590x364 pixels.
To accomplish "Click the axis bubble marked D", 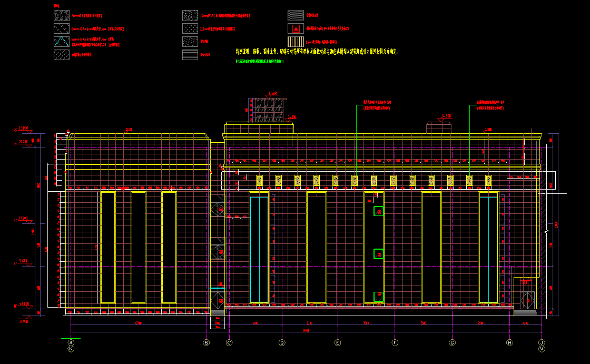I will click(x=282, y=343).
